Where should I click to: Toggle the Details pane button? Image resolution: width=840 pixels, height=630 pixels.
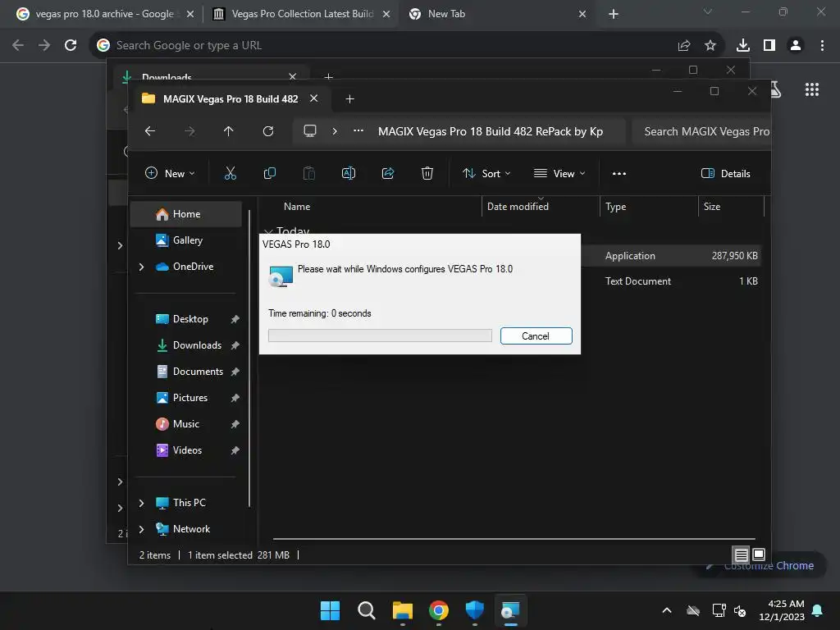[x=725, y=174]
